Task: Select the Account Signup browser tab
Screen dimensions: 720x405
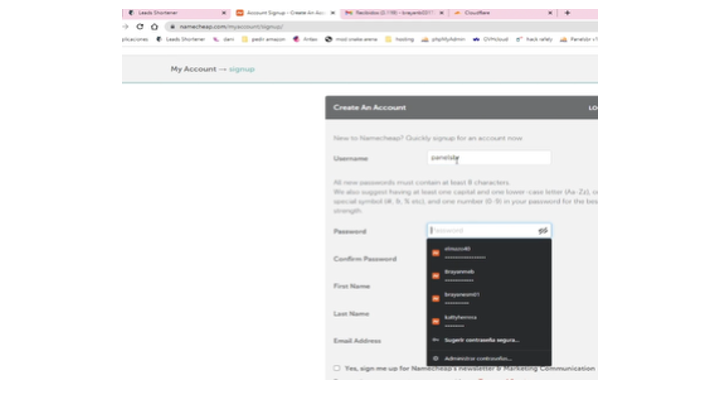Action: click(x=285, y=13)
